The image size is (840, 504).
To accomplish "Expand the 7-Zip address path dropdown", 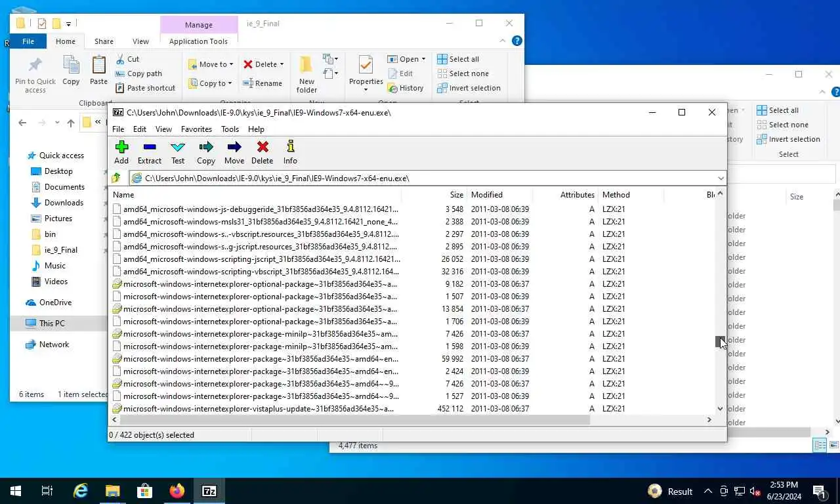I will click(x=721, y=178).
